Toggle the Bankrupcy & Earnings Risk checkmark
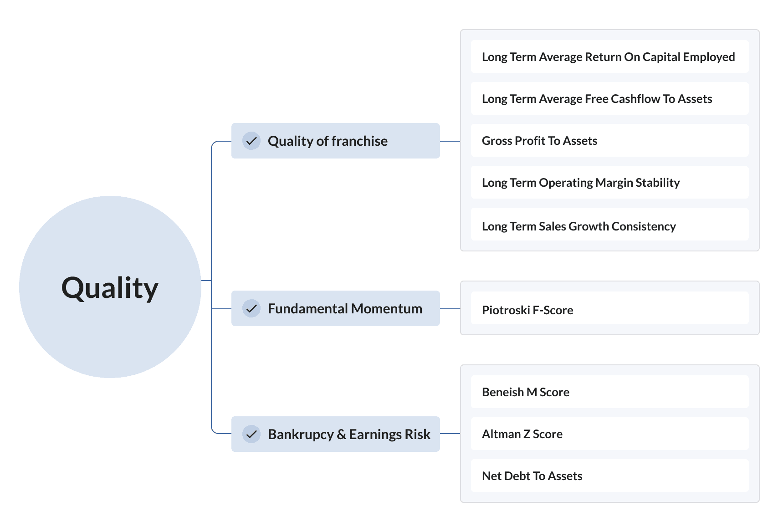 251,434
